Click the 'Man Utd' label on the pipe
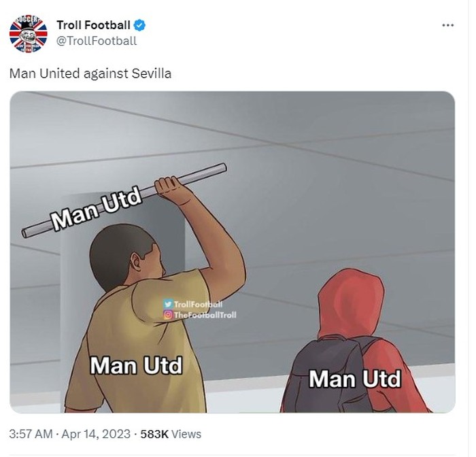476x457 pixels. tap(97, 209)
